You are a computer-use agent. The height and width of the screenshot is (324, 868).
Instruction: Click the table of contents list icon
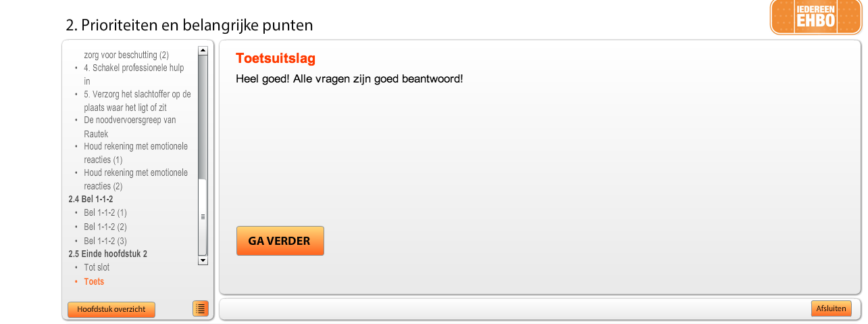coord(201,308)
